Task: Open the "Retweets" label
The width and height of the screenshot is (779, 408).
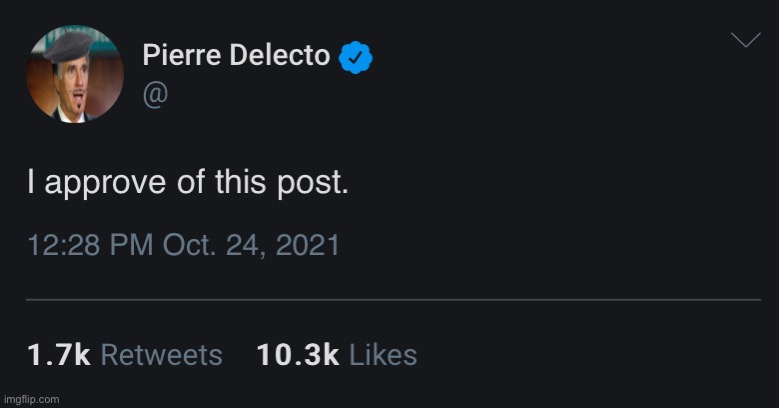Action: coord(162,354)
